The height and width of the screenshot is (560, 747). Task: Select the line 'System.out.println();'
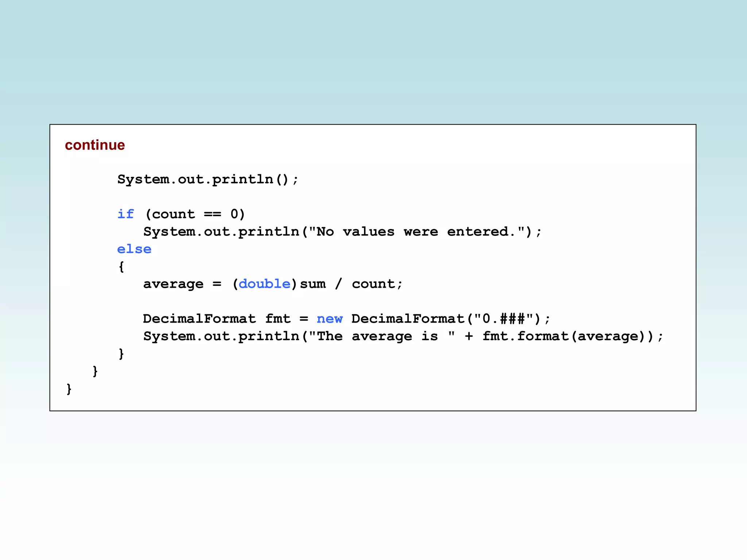(208, 179)
